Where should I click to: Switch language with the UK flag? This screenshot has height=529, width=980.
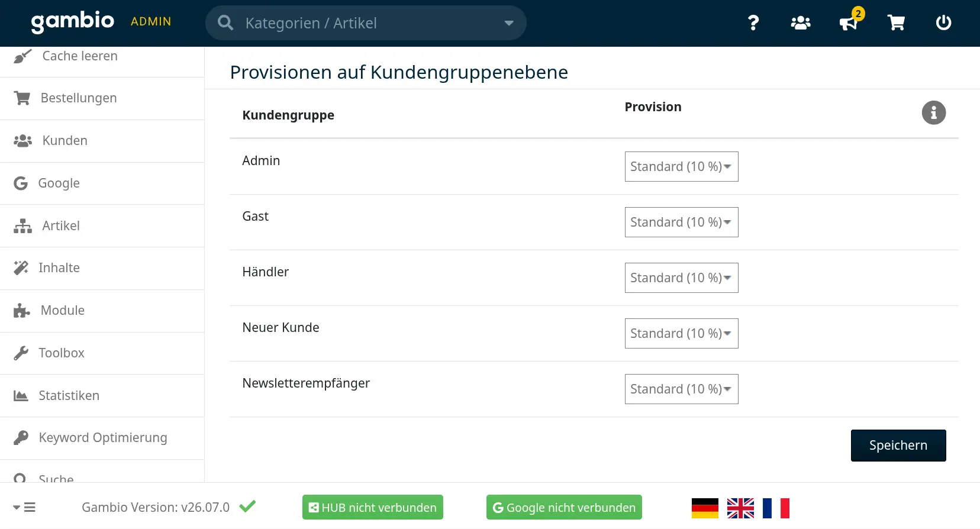(740, 508)
